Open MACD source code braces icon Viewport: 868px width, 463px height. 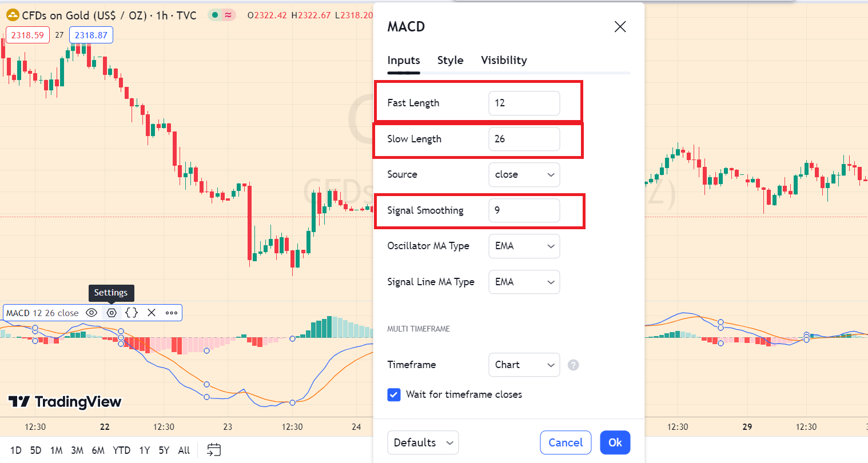click(132, 313)
